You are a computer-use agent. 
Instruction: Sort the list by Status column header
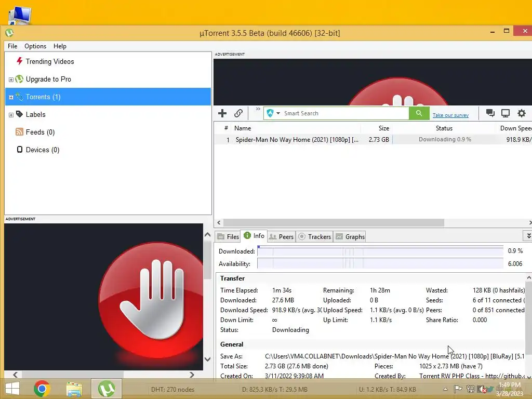click(x=444, y=128)
